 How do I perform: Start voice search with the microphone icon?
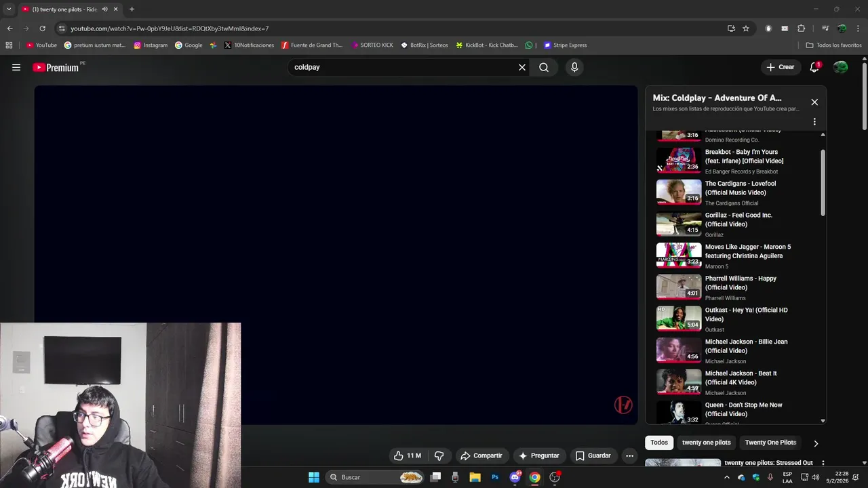click(x=574, y=67)
